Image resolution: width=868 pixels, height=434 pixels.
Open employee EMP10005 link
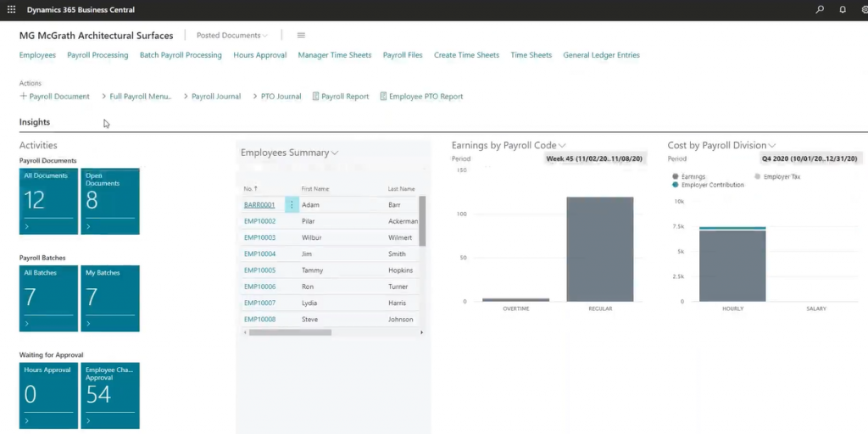pyautogui.click(x=259, y=270)
